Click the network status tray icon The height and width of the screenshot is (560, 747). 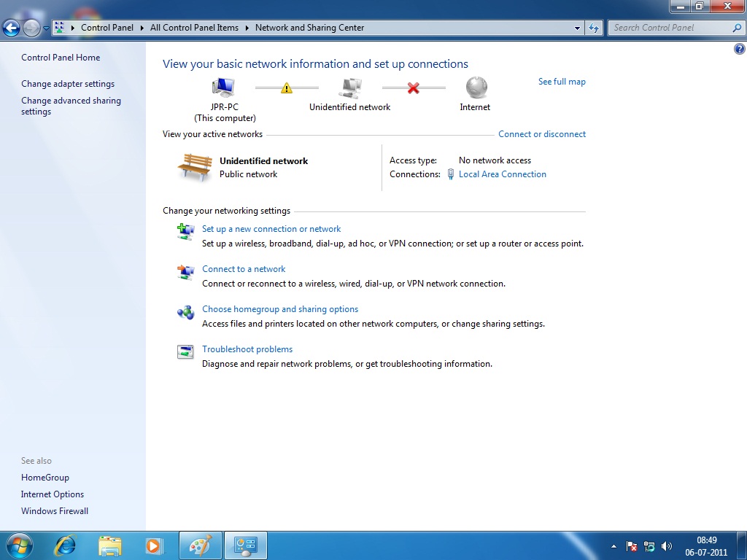pyautogui.click(x=649, y=546)
